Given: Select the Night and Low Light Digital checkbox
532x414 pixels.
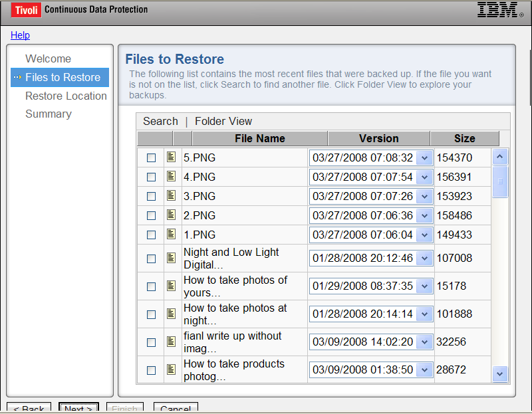Looking at the screenshot, I should (x=152, y=259).
